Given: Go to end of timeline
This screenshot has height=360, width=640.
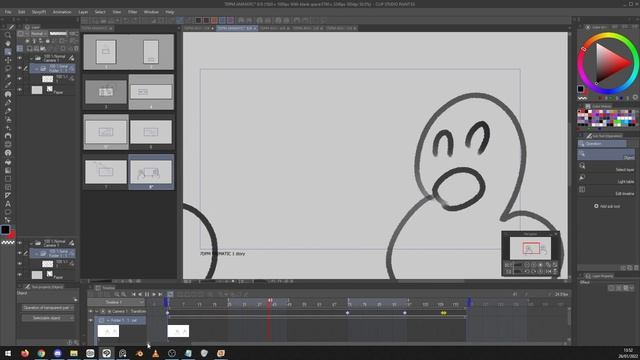Looking at the screenshot, I should click(160, 294).
